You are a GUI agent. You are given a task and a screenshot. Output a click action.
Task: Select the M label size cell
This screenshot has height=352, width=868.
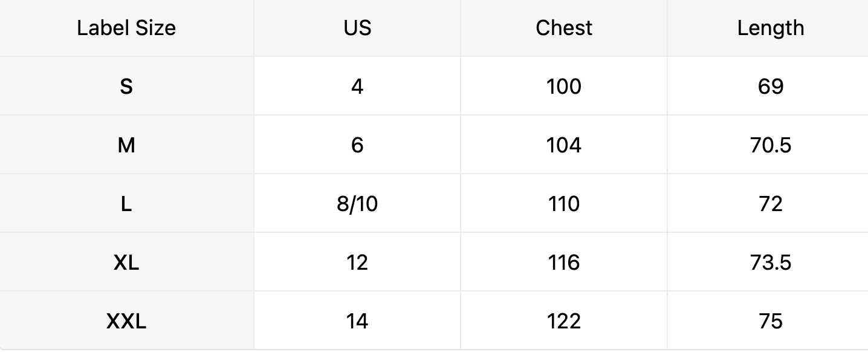pos(126,145)
